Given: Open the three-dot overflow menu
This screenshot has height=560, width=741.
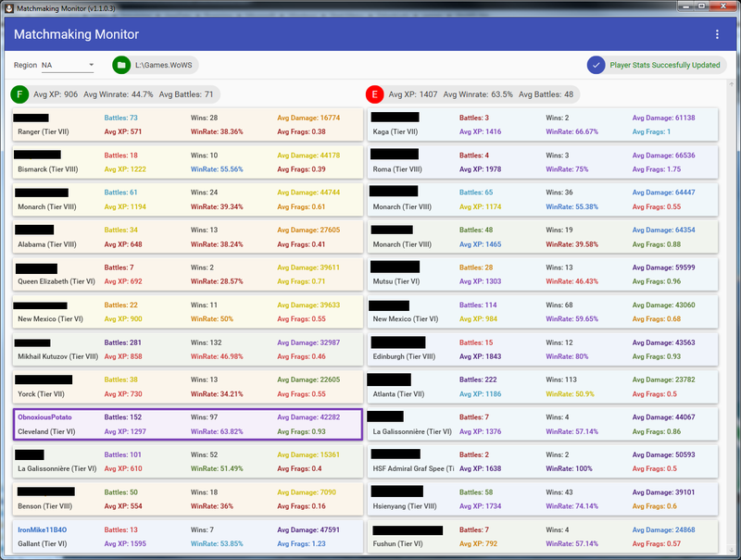Looking at the screenshot, I should [x=716, y=35].
